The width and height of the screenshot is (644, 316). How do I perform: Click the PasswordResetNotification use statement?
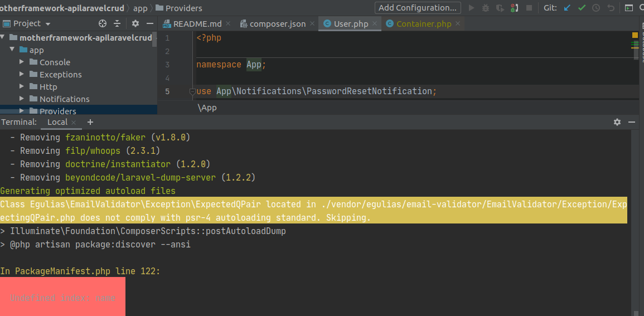(316, 91)
